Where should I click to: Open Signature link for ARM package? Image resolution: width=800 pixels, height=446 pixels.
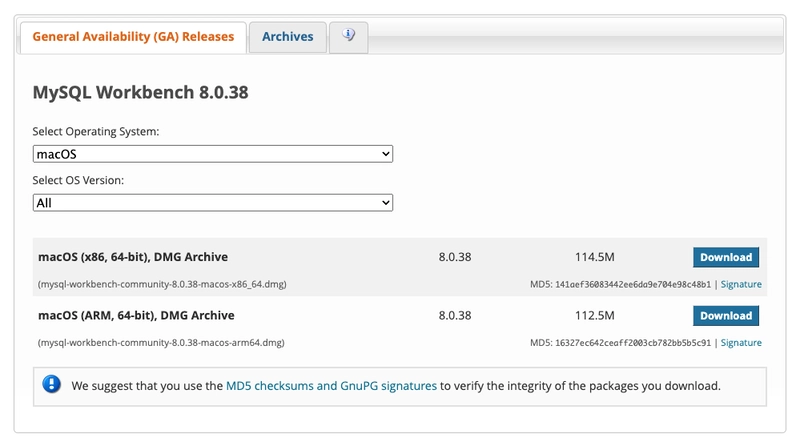(741, 342)
